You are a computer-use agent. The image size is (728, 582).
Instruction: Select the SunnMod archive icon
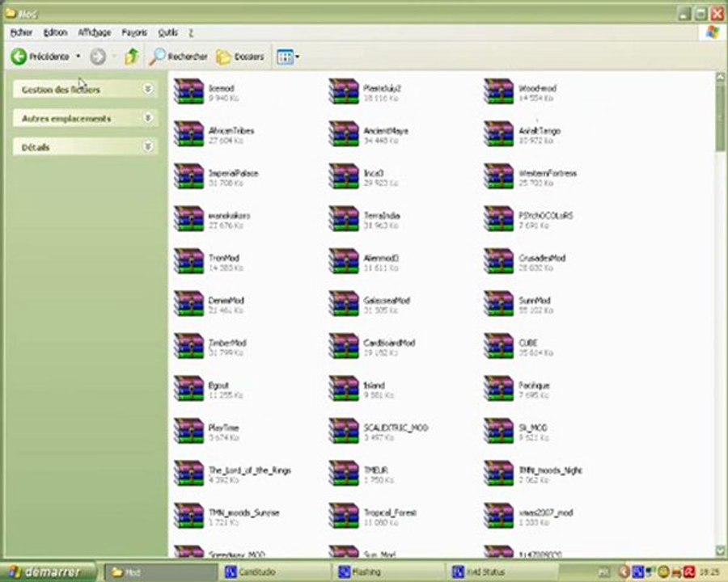tap(498, 304)
